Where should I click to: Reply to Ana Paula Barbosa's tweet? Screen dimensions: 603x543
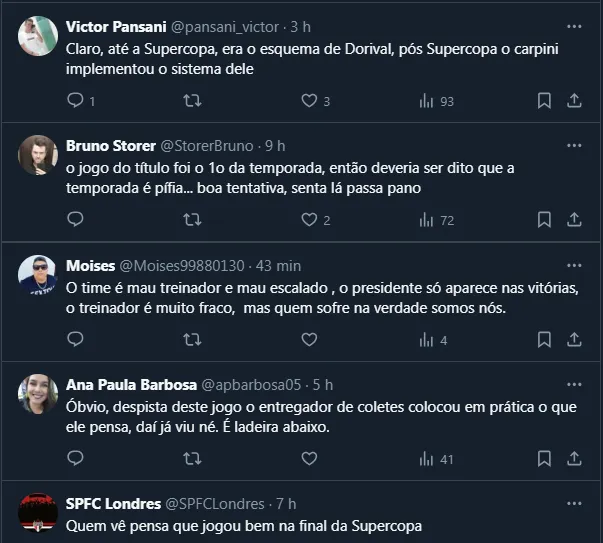click(75, 459)
